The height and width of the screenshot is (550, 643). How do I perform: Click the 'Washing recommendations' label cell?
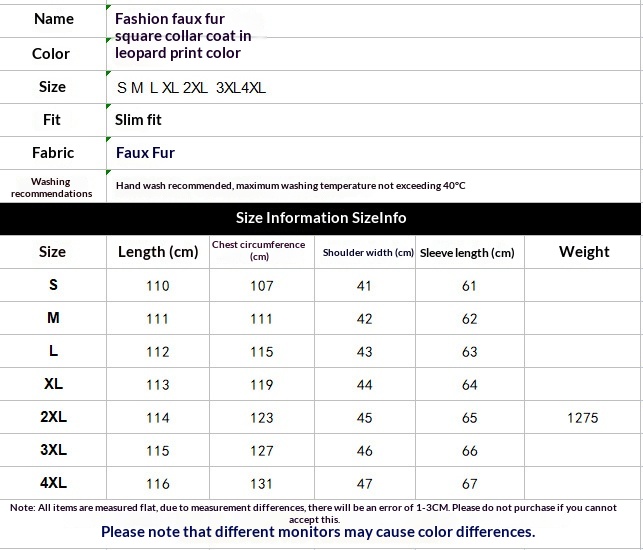coord(51,187)
